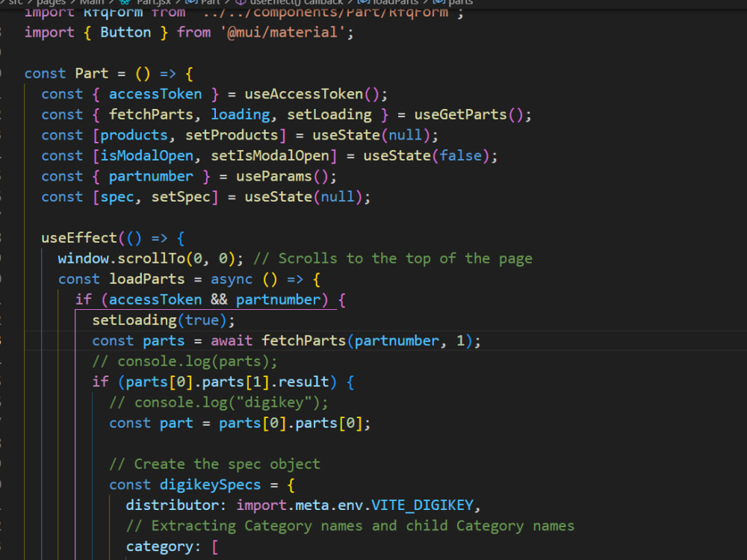Click 'loading' in the useGetParts destructuring
747x560 pixels.
tap(241, 114)
